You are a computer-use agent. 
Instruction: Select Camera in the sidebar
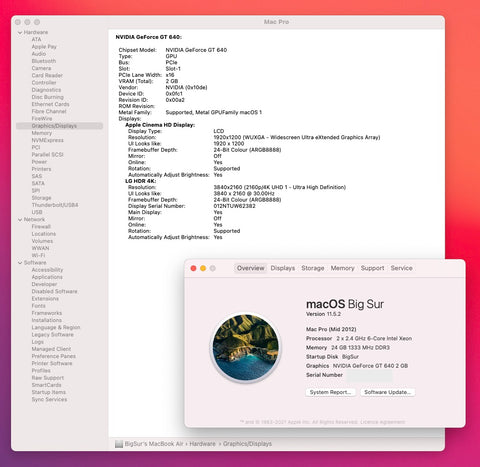(x=41, y=68)
